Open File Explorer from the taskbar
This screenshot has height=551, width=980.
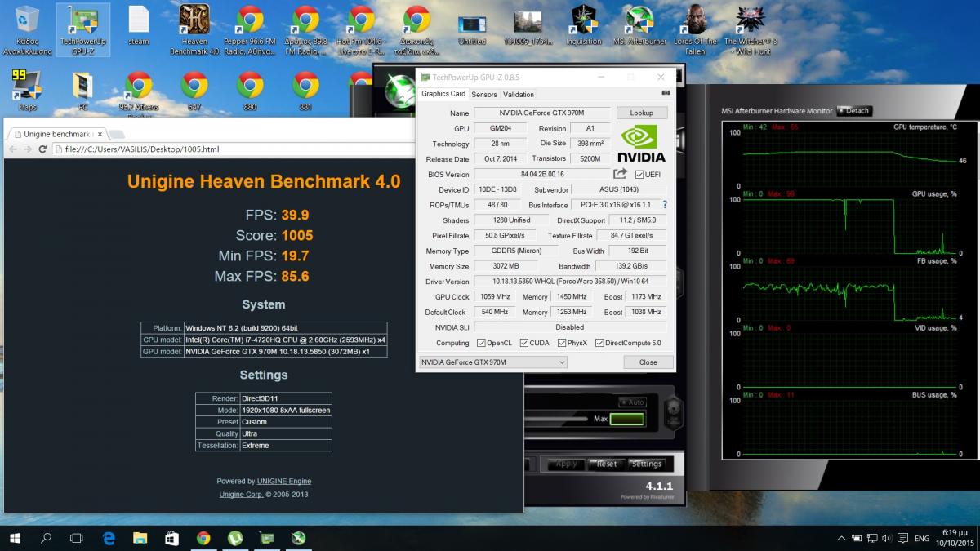coord(140,538)
